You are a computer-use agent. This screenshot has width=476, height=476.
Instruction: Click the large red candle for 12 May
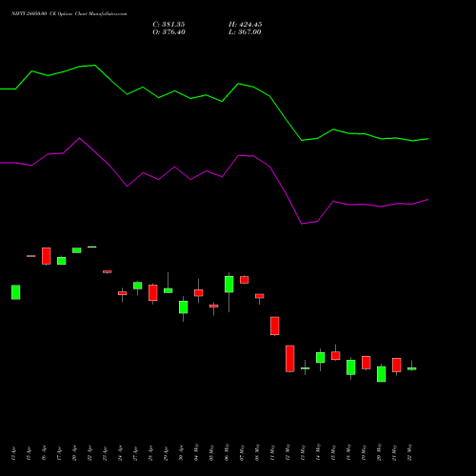click(x=290, y=359)
